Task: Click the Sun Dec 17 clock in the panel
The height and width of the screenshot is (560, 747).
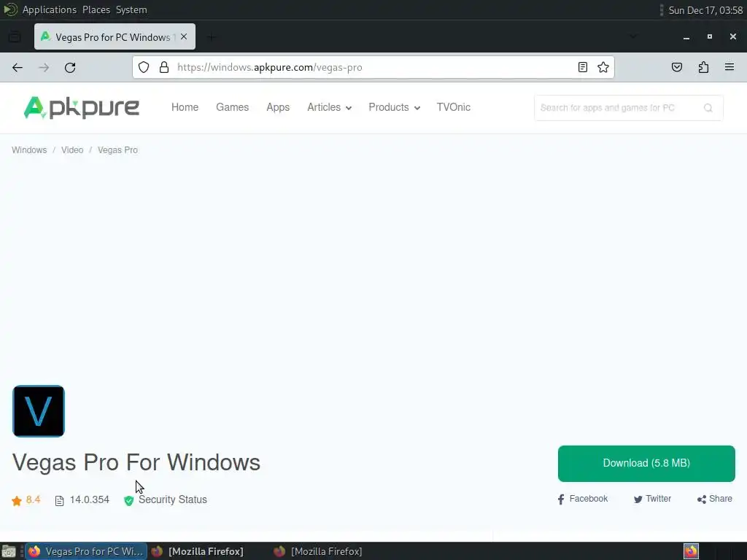Action: pos(705,10)
